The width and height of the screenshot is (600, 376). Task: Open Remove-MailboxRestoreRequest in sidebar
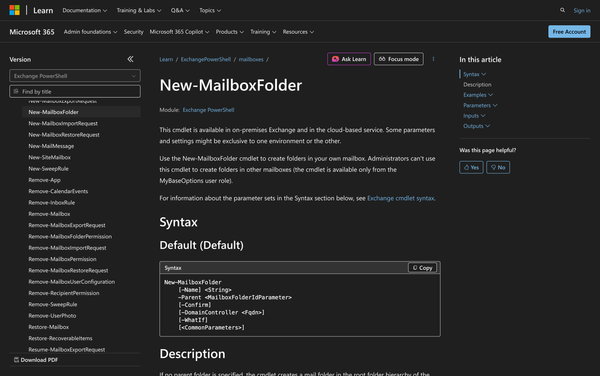[68, 270]
